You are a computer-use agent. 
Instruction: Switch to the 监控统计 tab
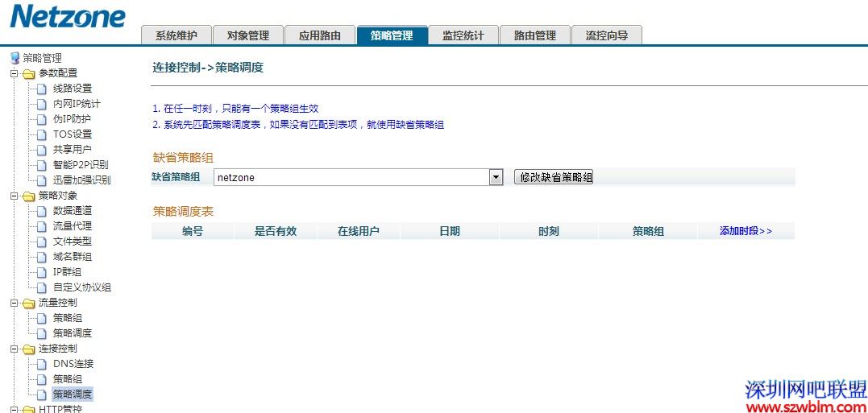[463, 35]
